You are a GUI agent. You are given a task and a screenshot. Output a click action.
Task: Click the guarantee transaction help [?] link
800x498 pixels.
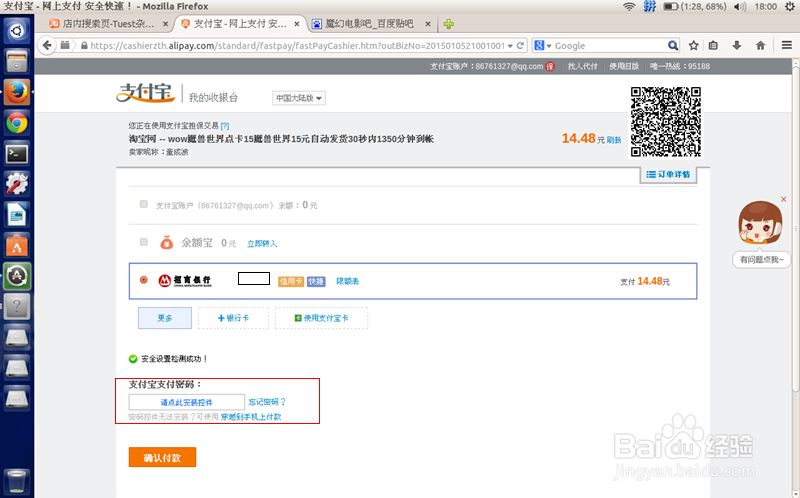coord(225,126)
